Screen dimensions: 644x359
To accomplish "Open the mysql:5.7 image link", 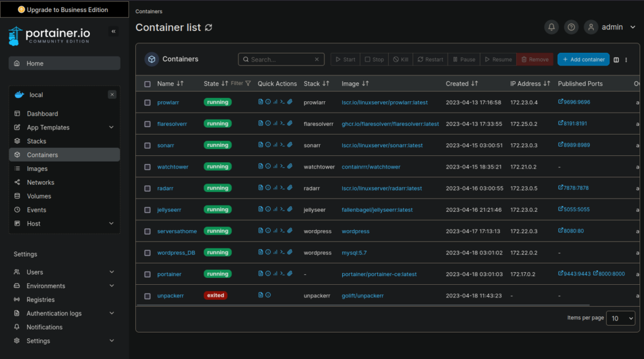I will pos(354,253).
